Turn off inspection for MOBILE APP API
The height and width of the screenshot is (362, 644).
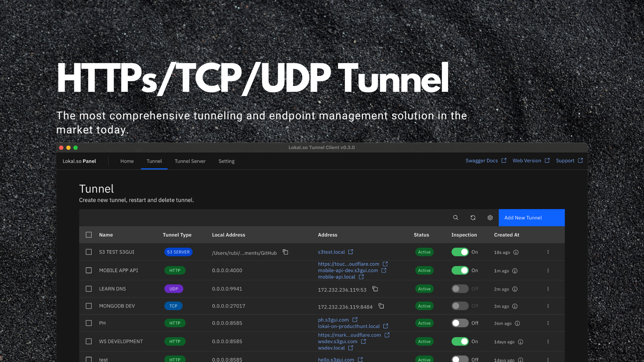(460, 270)
